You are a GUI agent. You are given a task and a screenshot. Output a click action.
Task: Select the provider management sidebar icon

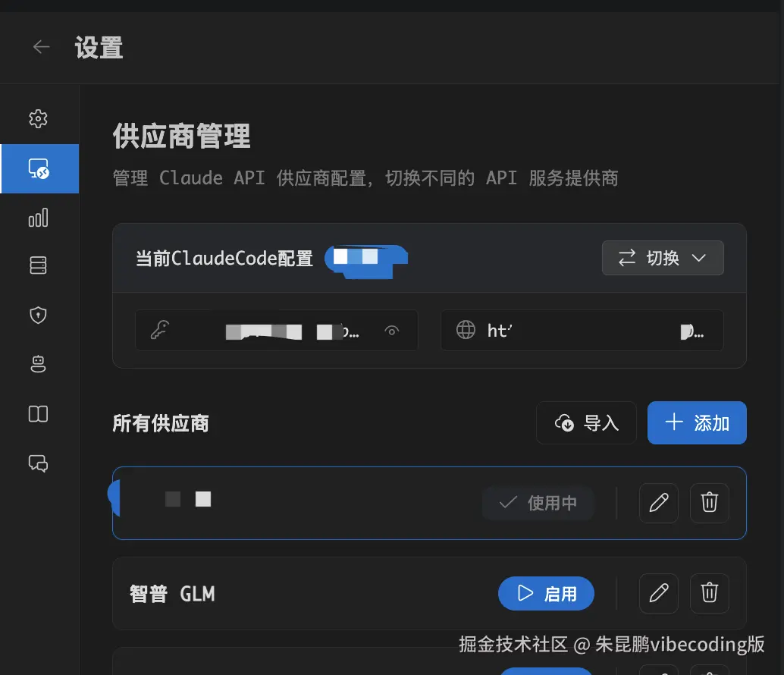[x=39, y=168]
